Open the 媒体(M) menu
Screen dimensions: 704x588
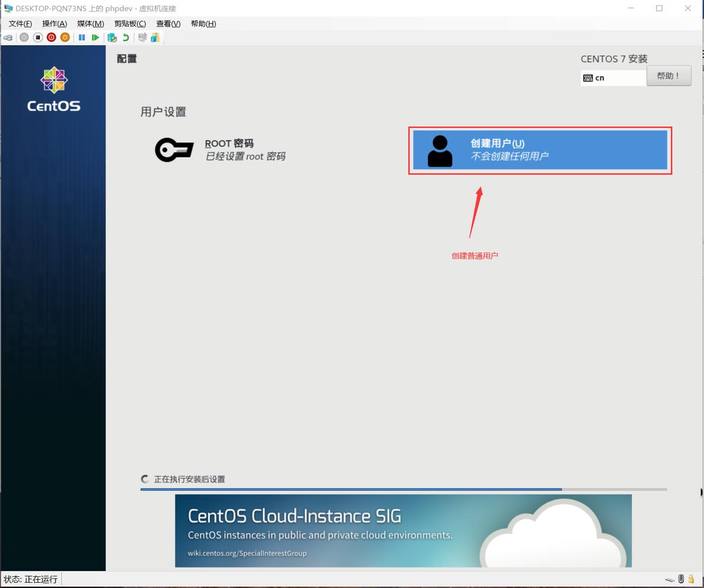pyautogui.click(x=90, y=23)
